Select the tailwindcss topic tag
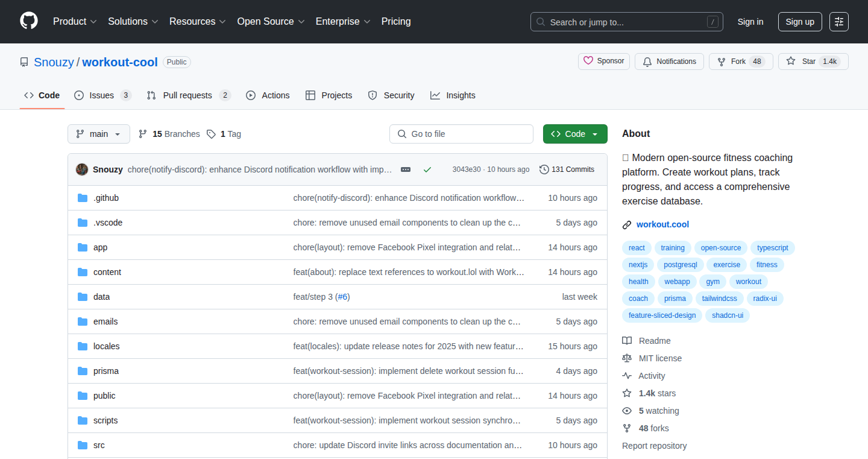 pyautogui.click(x=719, y=299)
